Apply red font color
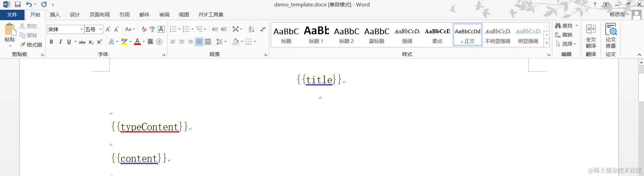Viewport: 644px width, 176px height. coord(137,42)
